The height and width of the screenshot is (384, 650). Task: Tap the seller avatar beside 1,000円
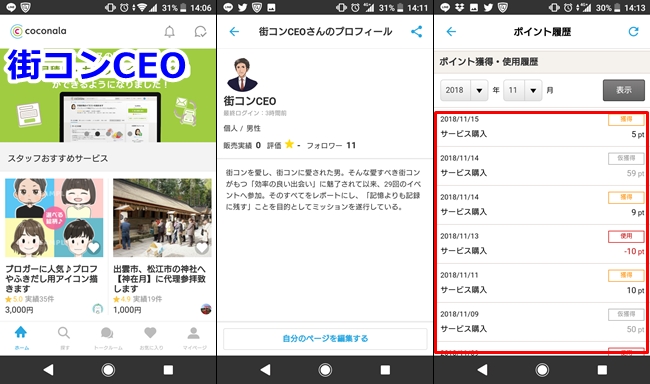coord(206,309)
